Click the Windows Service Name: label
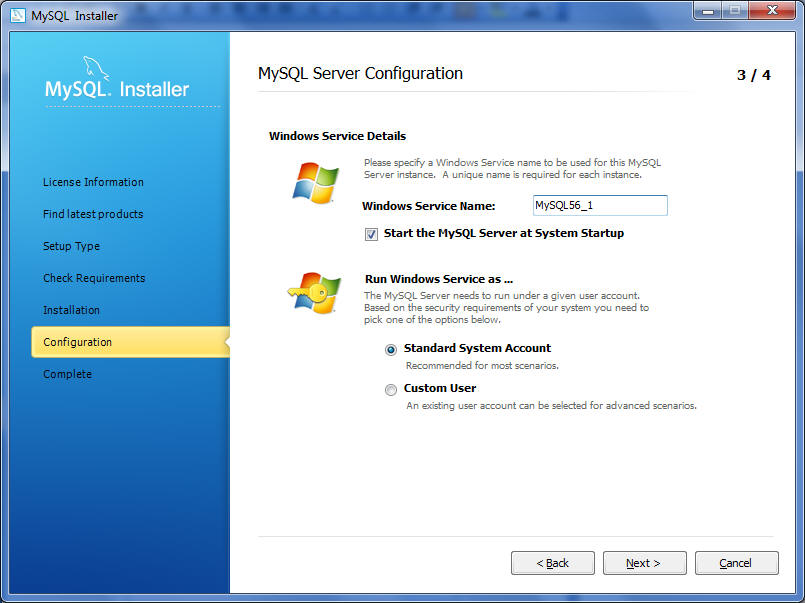805x603 pixels. [429, 206]
